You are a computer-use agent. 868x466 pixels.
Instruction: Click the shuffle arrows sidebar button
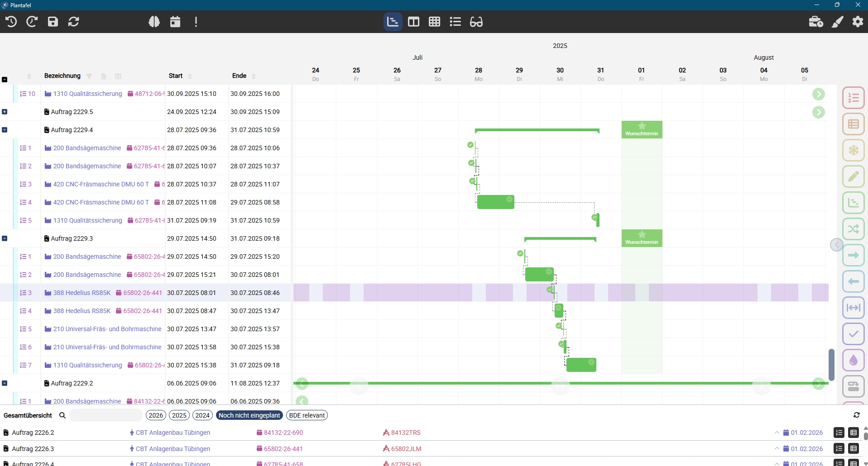click(x=854, y=229)
